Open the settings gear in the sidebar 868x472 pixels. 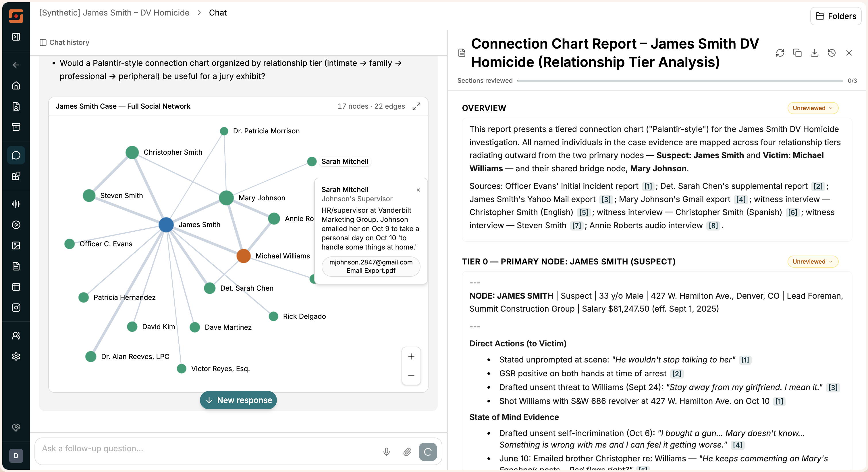point(16,356)
